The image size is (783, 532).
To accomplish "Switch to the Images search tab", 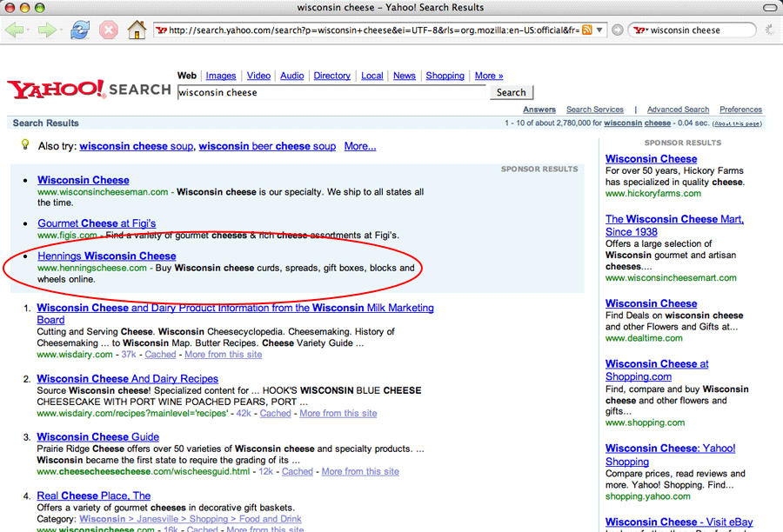I will [221, 76].
